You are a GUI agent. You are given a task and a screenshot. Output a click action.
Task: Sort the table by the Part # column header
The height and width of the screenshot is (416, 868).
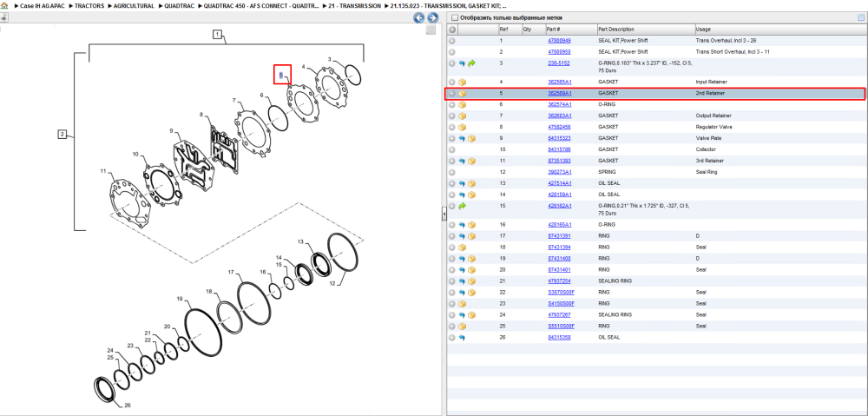(571, 30)
